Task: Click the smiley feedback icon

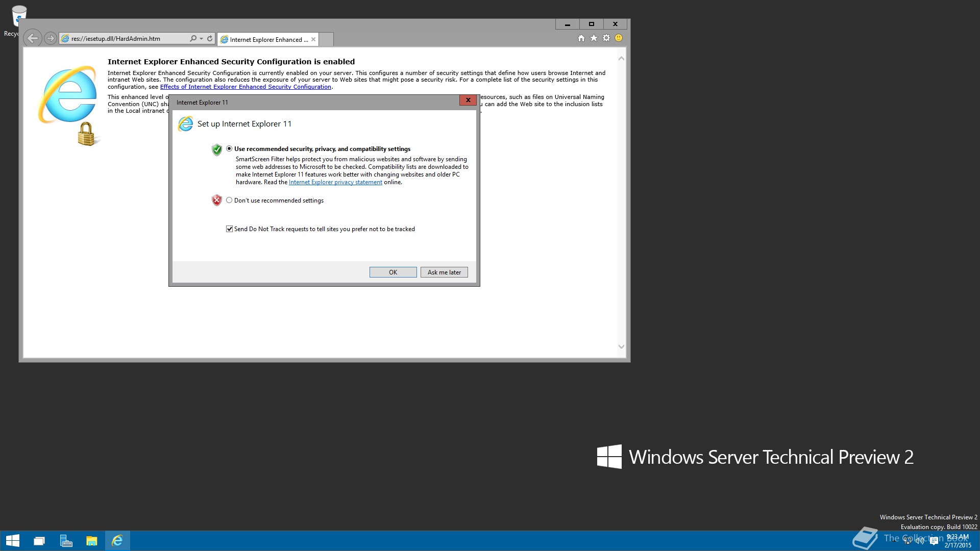Action: (x=619, y=38)
